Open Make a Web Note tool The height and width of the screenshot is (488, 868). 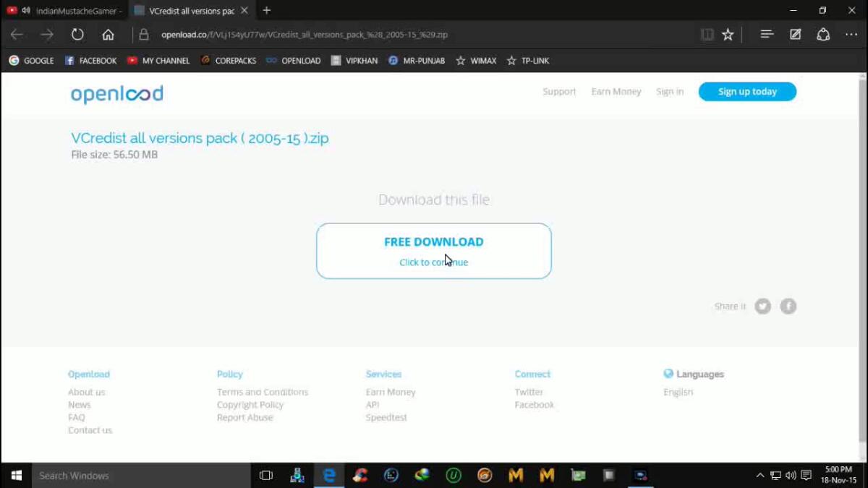click(x=793, y=34)
